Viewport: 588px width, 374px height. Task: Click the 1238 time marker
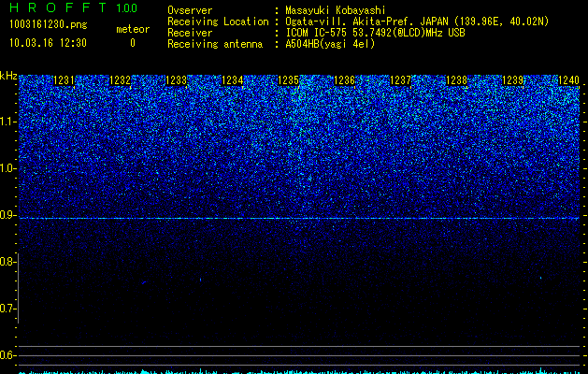point(457,80)
